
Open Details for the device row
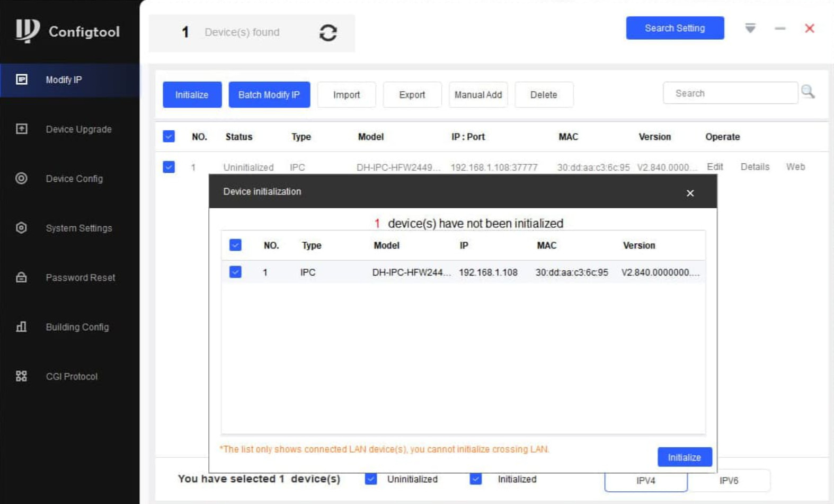755,166
